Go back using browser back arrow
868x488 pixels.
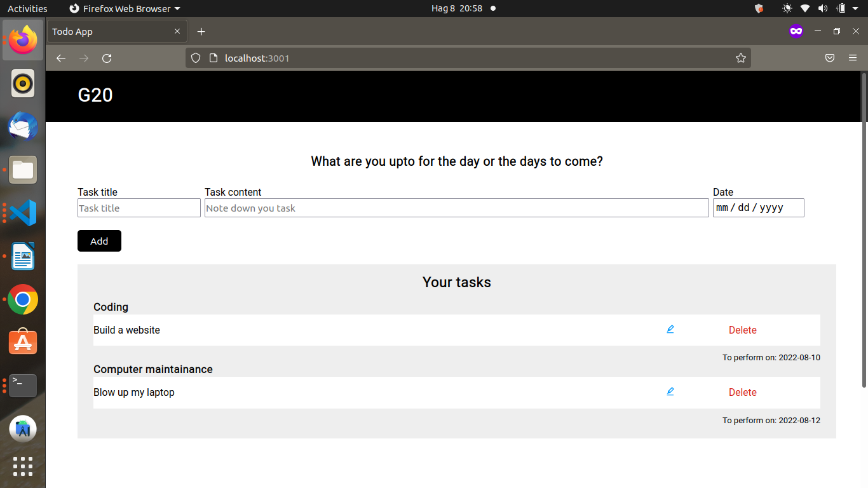tap(61, 58)
